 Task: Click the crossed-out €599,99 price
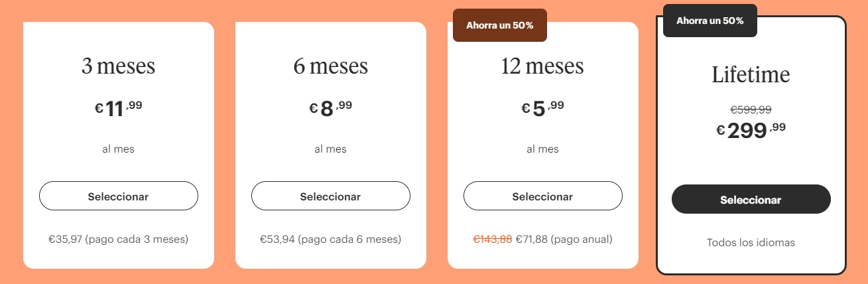coord(751,110)
